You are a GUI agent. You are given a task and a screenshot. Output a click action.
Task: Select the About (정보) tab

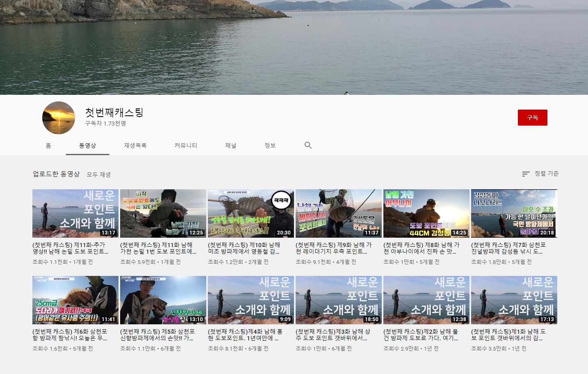point(270,146)
